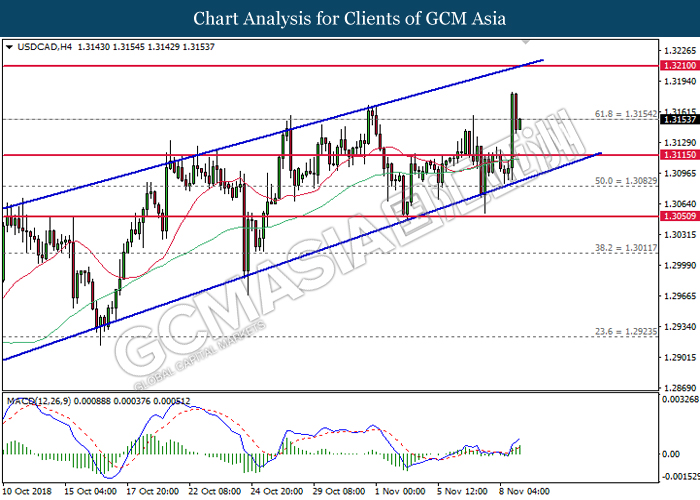Click the 17 Oct 20:00 time label
The width and height of the screenshot is (700, 500).
pos(153,492)
